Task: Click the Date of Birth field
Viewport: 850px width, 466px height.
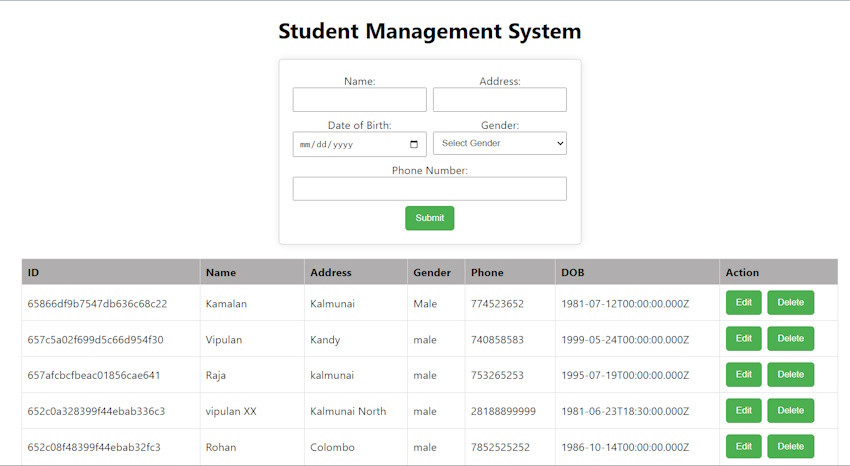Action: 359,144
